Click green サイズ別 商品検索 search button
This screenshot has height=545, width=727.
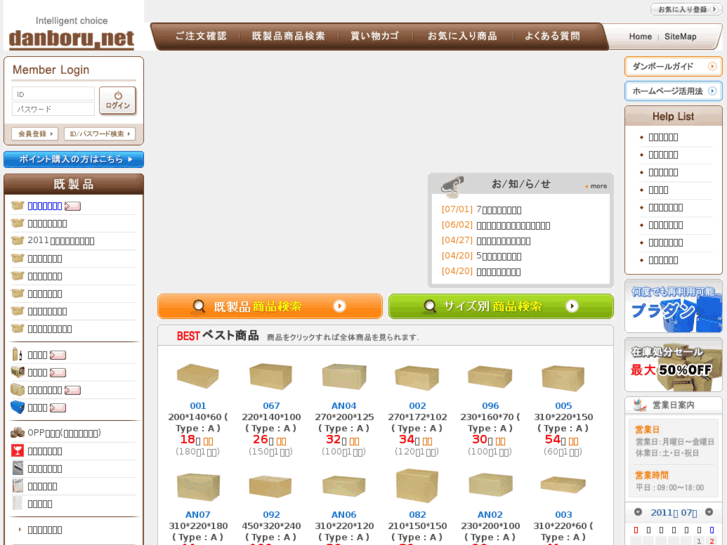(x=501, y=306)
